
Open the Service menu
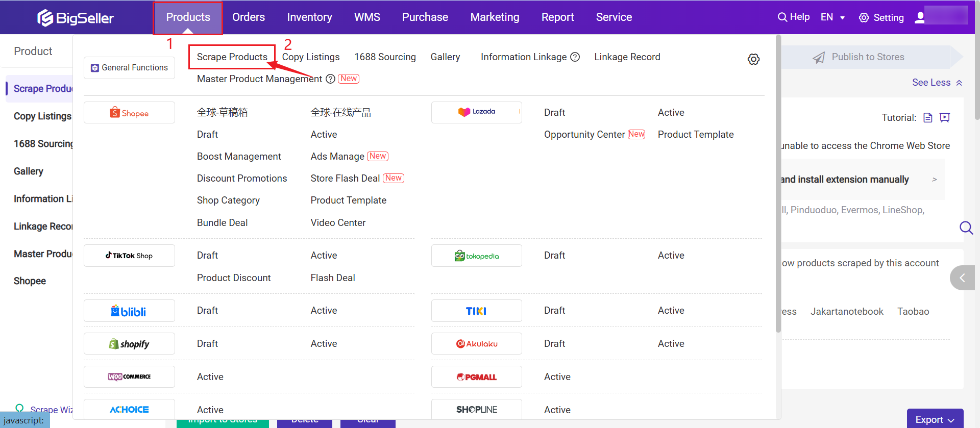click(x=614, y=17)
